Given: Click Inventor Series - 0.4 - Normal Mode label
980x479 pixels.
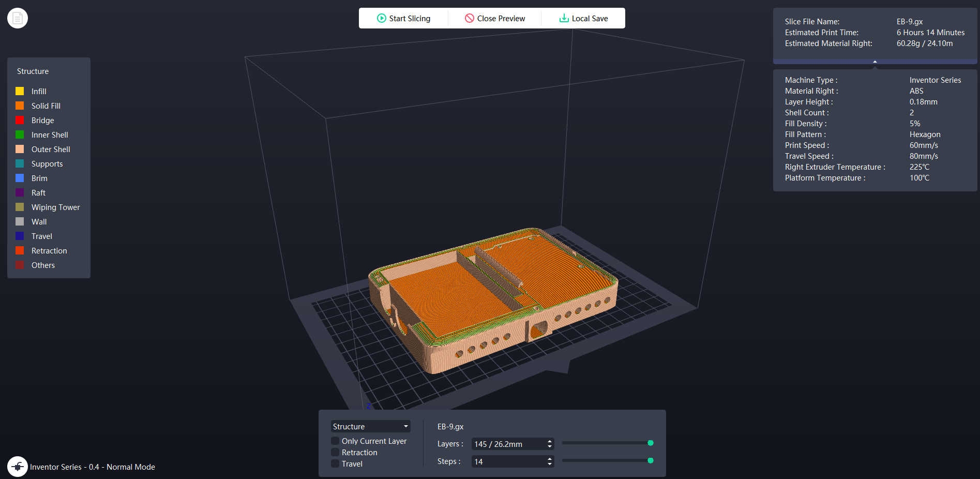Looking at the screenshot, I should (93, 467).
